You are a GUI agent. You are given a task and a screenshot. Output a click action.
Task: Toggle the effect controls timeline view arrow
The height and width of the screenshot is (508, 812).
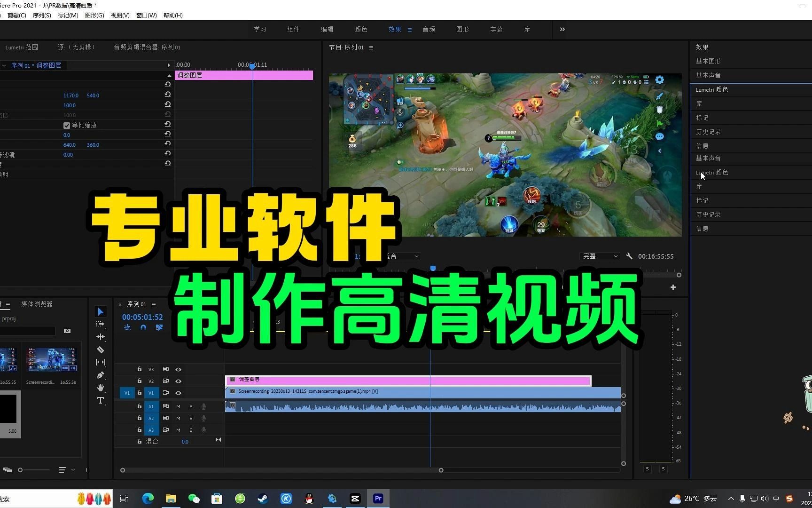tap(169, 65)
